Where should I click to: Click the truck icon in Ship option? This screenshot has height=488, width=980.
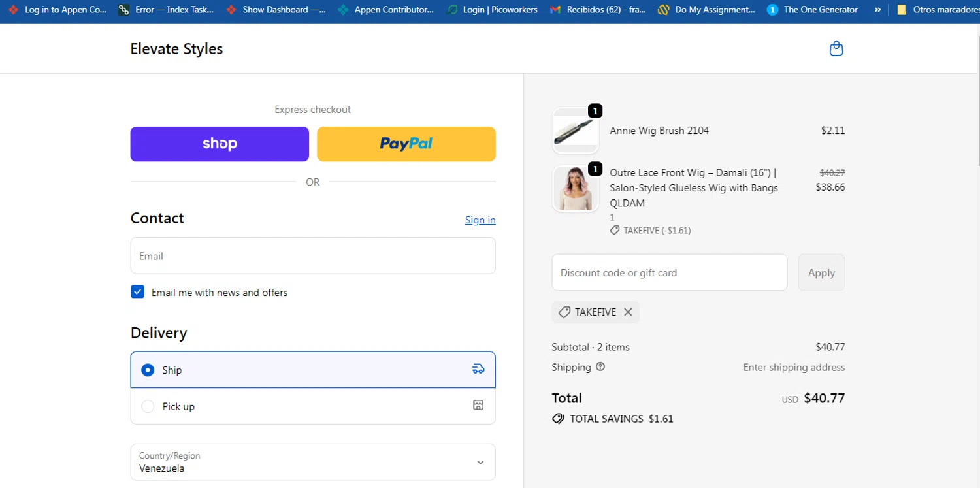pos(478,369)
